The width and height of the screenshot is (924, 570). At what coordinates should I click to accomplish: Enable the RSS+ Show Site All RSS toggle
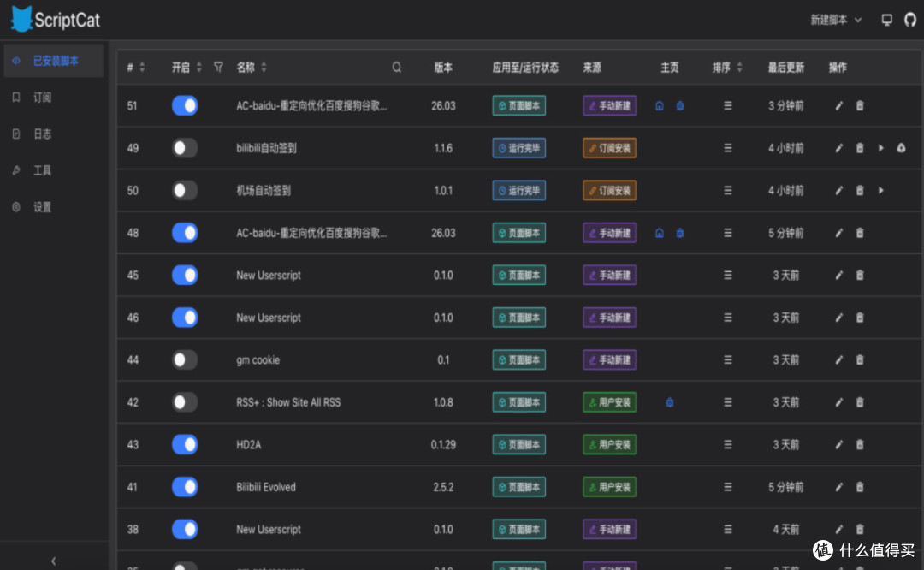185,402
